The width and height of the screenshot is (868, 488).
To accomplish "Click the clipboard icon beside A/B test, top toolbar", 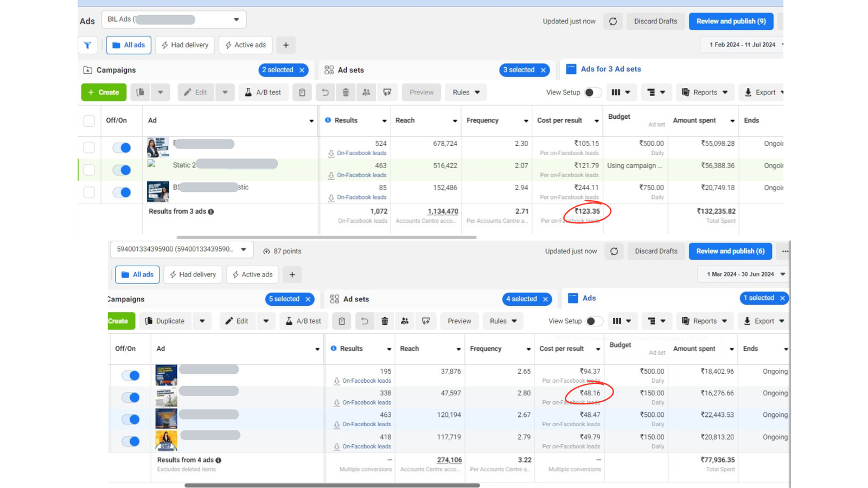I will click(302, 92).
